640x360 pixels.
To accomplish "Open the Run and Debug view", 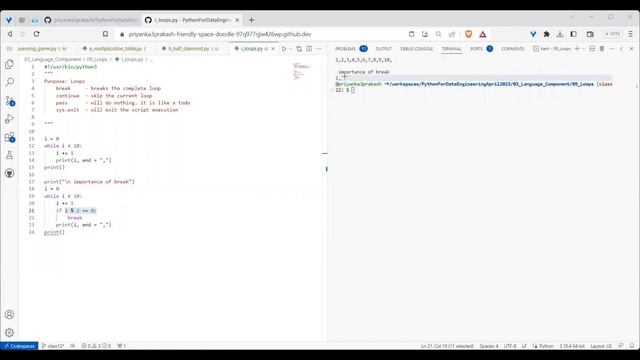I will (x=9, y=119).
